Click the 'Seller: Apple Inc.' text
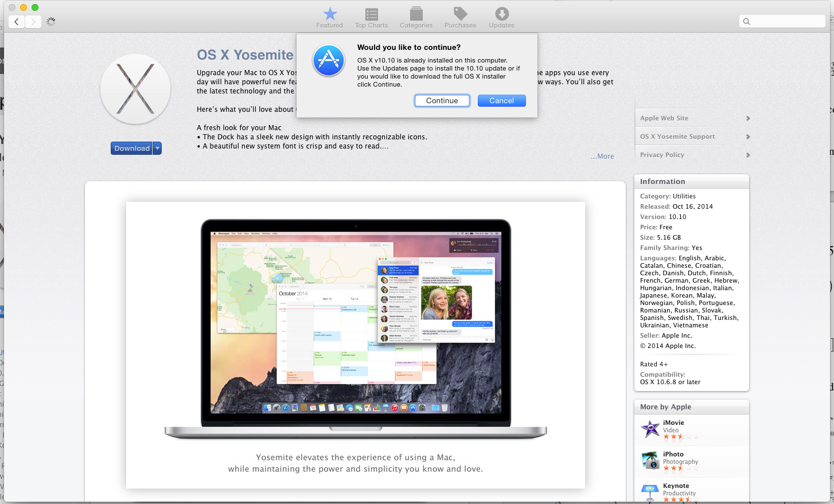This screenshot has width=834, height=504. coord(666,335)
